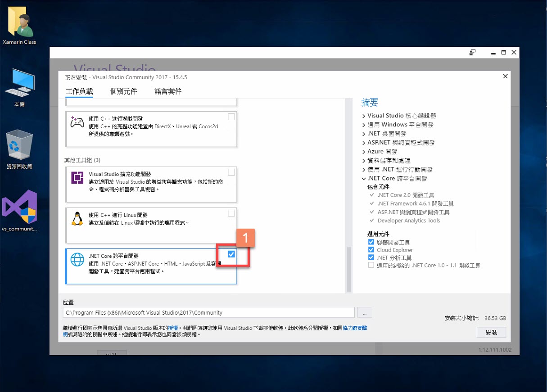Click the 位置 location label
The width and height of the screenshot is (547, 392).
68,302
